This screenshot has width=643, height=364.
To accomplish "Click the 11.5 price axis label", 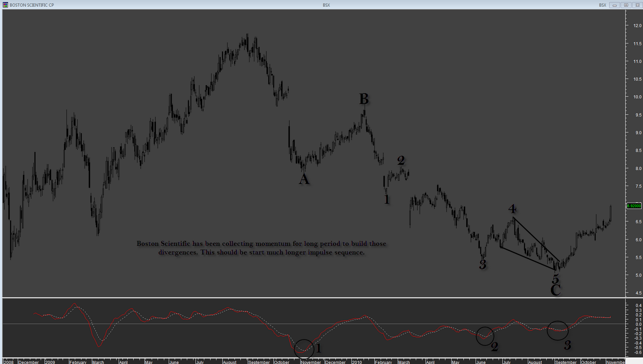I will (x=637, y=43).
